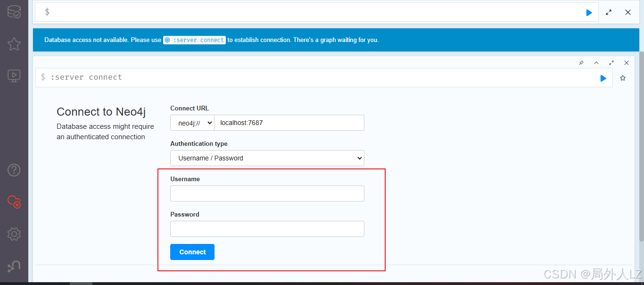
Task: Expand the top editor to fullscreen
Action: click(x=609, y=13)
